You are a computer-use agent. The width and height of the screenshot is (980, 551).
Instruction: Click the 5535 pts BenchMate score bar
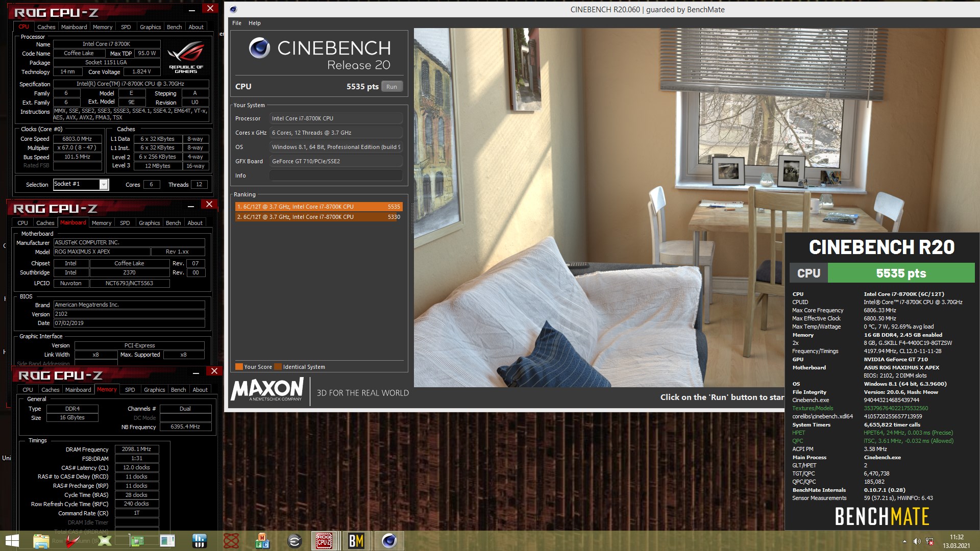click(x=901, y=273)
